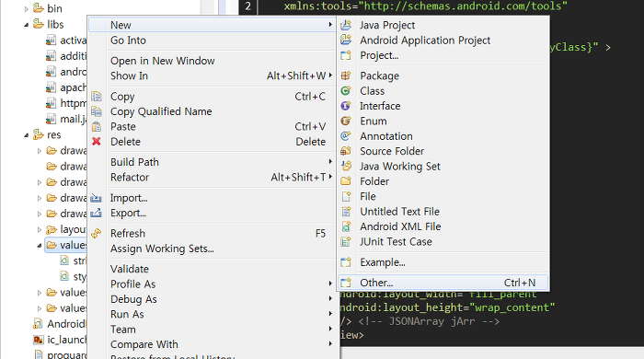Viewport: 644px width, 359px height.
Task: Click the Example... wizard icon
Action: pos(346,262)
